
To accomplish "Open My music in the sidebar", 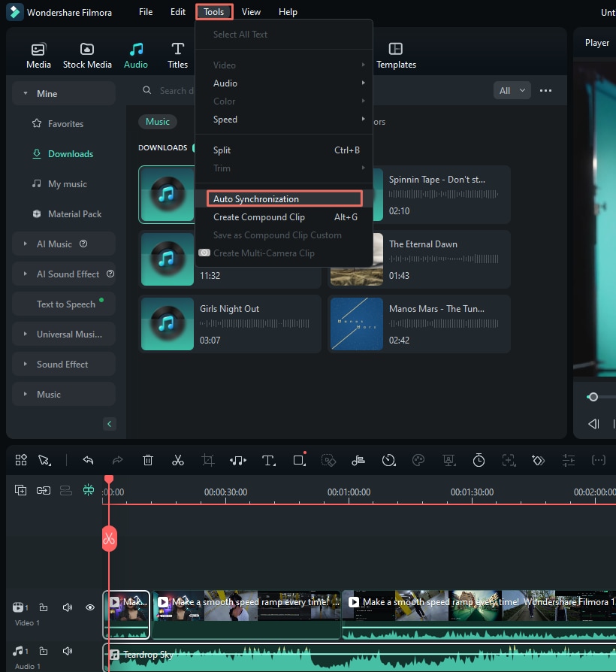I will point(60,184).
